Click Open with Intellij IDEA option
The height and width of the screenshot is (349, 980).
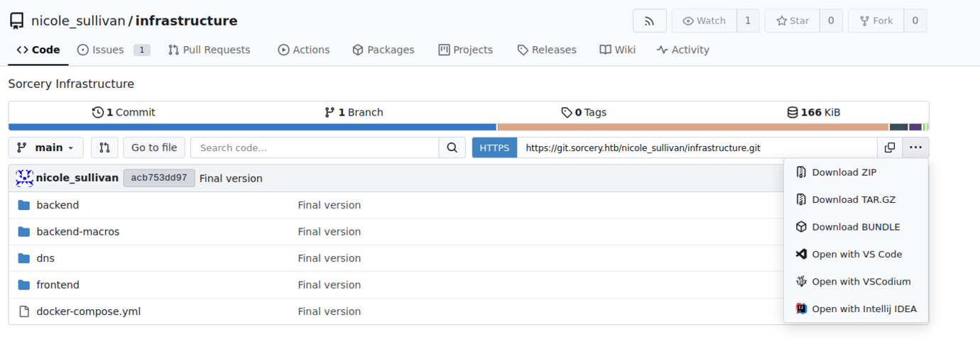[x=864, y=309]
